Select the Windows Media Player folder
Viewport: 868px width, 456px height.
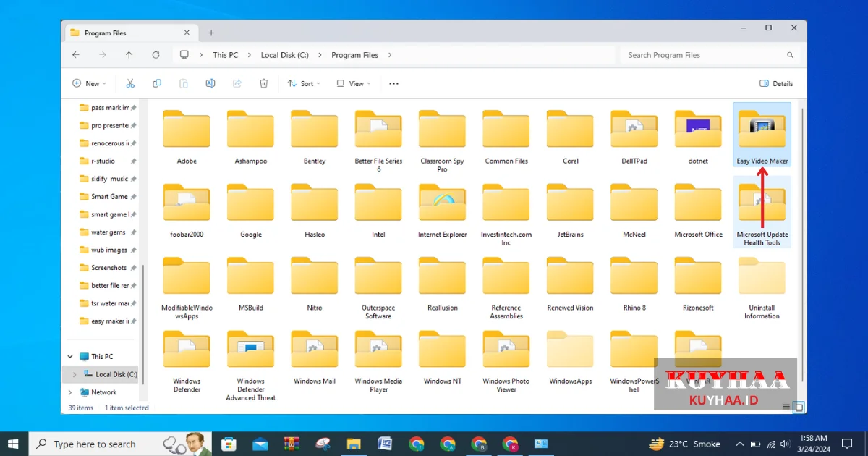(x=379, y=362)
